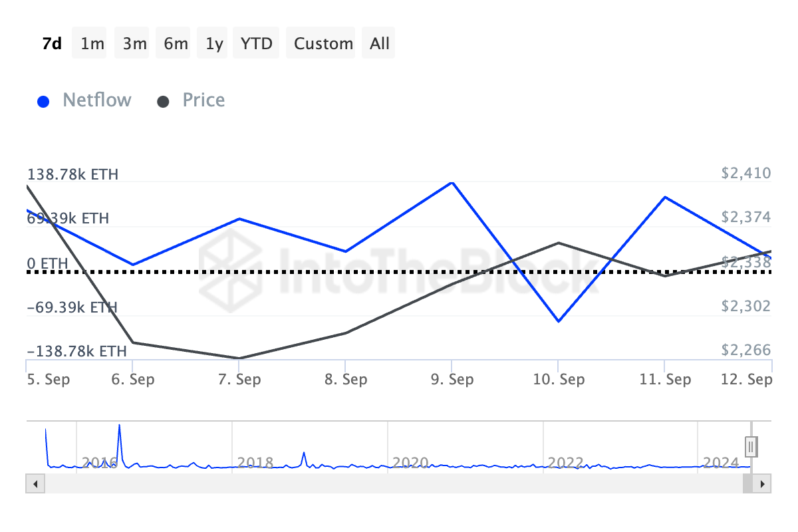The width and height of the screenshot is (798, 532).
Task: Click the Netflow peak at 9. Sep
Action: [x=452, y=182]
